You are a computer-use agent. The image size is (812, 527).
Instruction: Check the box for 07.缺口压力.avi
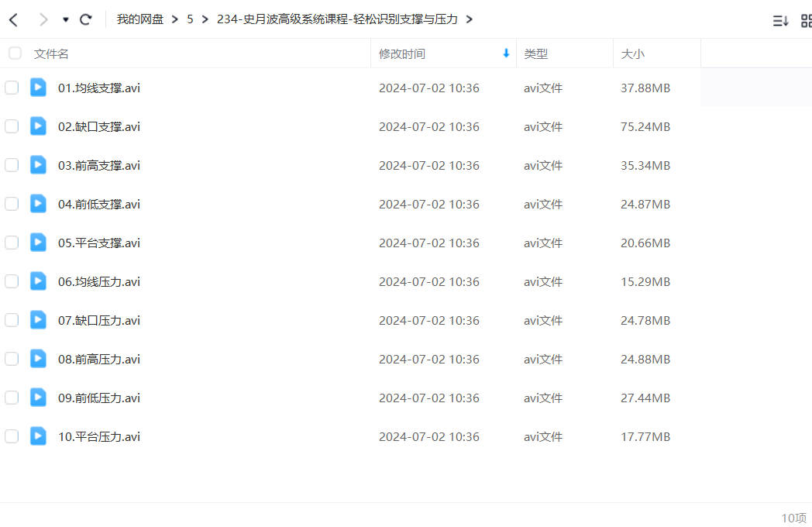(x=12, y=320)
